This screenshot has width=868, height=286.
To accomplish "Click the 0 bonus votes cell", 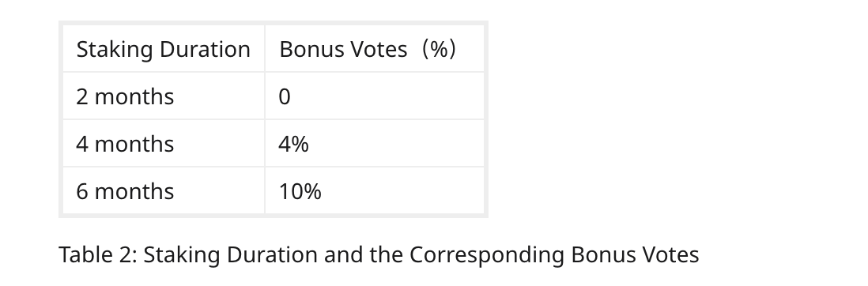I will (x=375, y=96).
